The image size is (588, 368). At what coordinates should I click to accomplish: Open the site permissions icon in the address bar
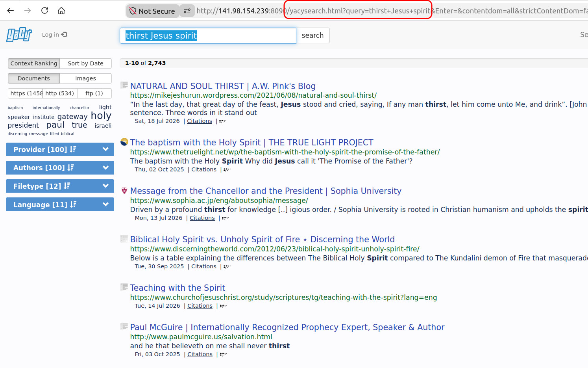point(187,11)
